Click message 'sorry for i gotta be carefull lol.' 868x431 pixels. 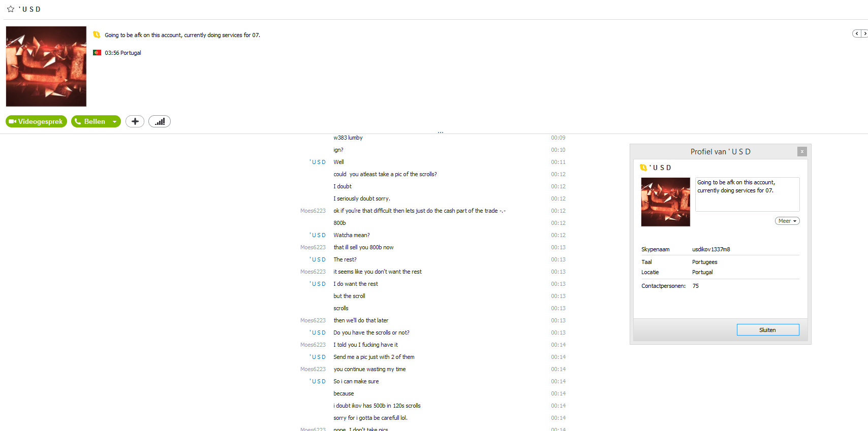tap(370, 418)
